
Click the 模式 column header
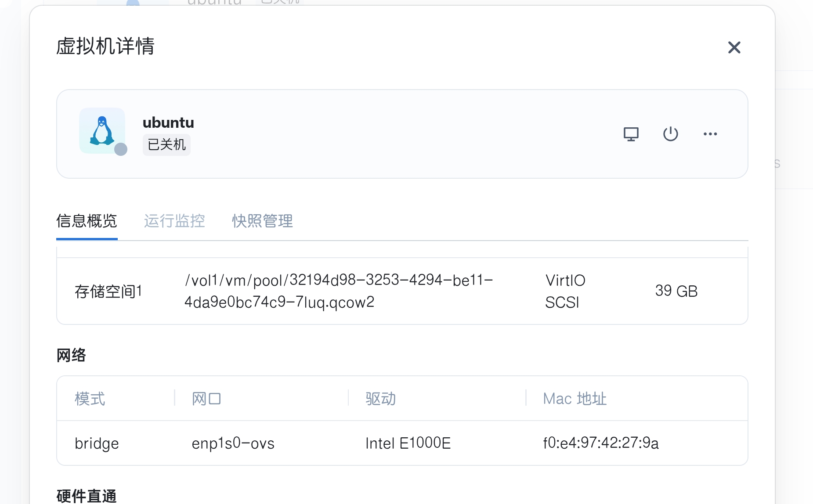[90, 399]
